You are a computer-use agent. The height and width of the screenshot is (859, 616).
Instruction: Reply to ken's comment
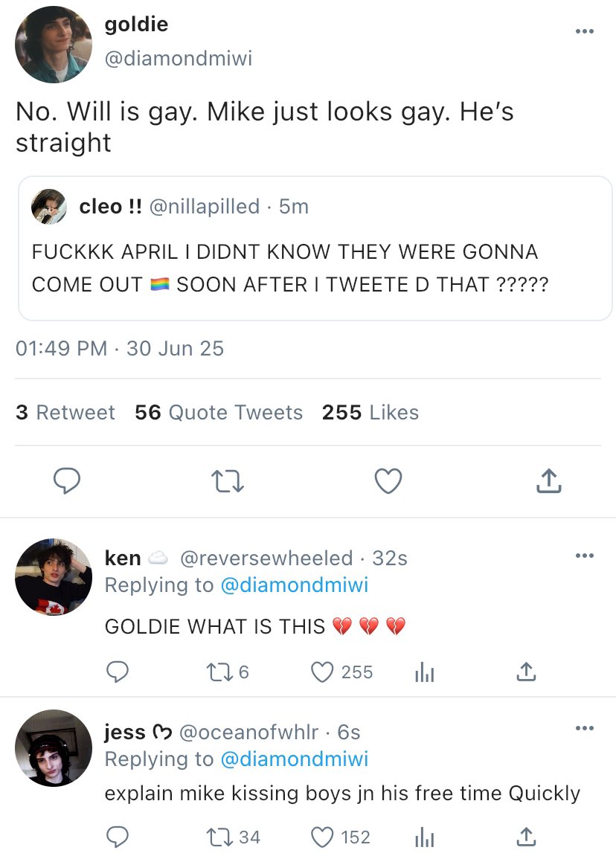116,672
